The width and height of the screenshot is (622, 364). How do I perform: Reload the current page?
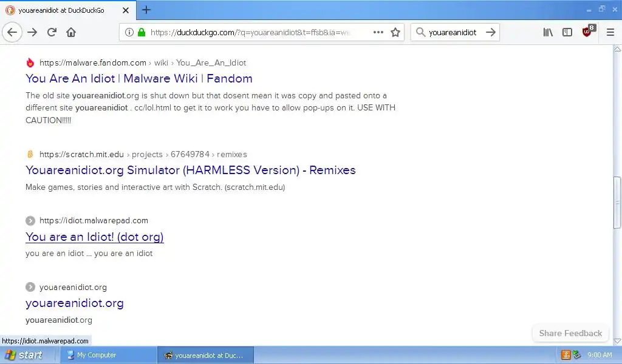[x=52, y=32]
